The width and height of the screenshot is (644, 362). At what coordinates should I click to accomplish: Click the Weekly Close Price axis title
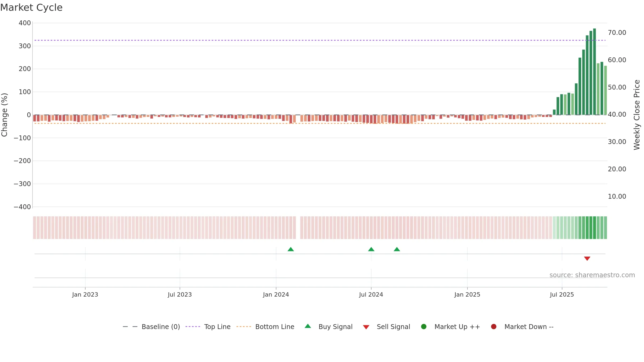pos(637,115)
